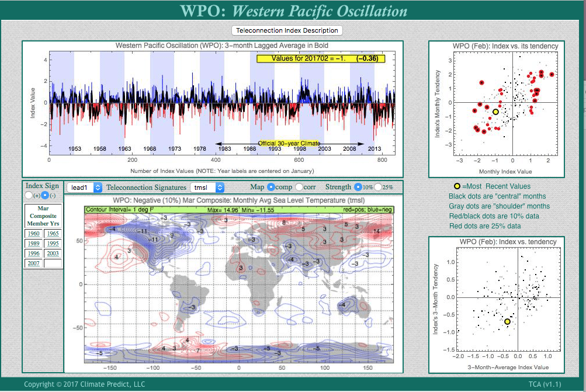Open composite member year 2007
This screenshot has width=586, height=392.
point(34,263)
